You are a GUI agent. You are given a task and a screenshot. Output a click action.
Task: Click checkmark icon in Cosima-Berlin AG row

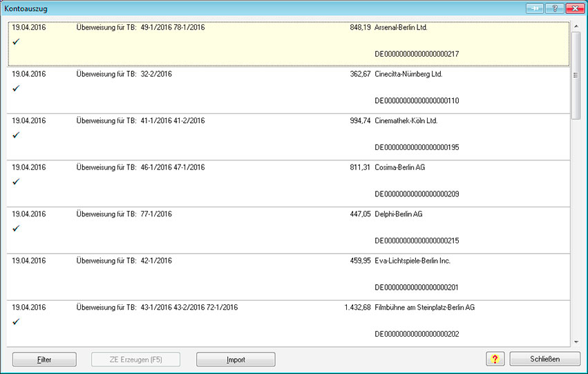pyautogui.click(x=16, y=182)
